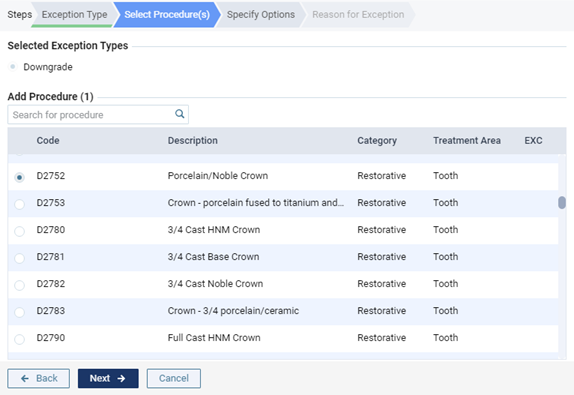Screen dimensions: 574x395
Task: Click the search magnifier icon
Action: (x=179, y=114)
